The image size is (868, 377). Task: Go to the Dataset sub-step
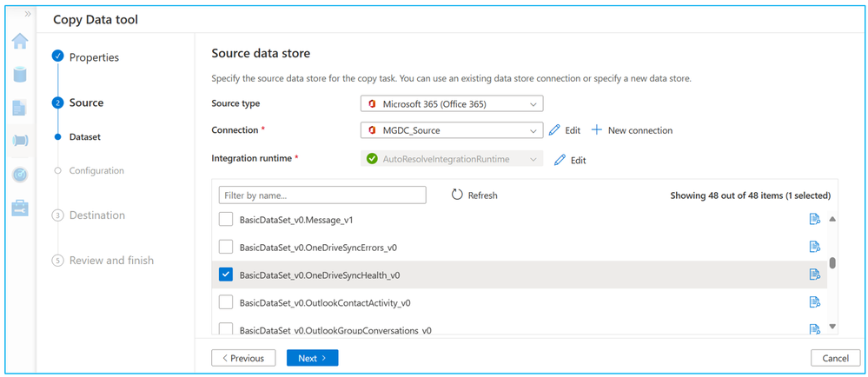(84, 137)
